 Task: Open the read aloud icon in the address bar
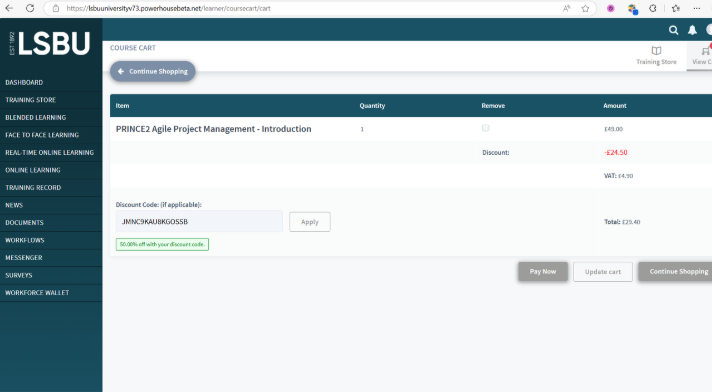[x=566, y=8]
